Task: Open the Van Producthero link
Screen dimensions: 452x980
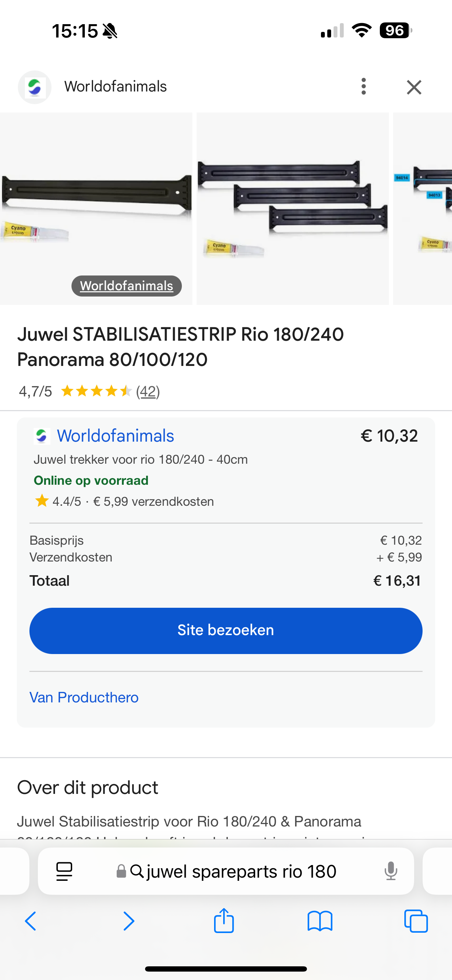Action: pos(84,697)
